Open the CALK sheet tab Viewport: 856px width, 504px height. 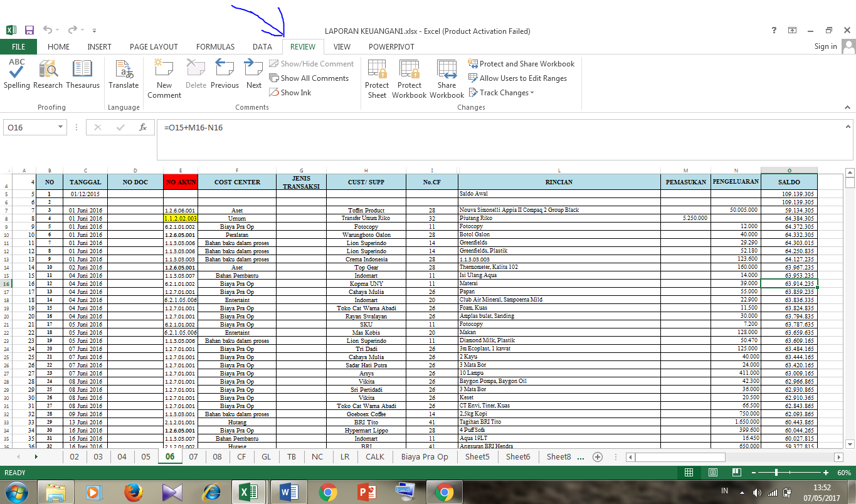click(x=375, y=457)
